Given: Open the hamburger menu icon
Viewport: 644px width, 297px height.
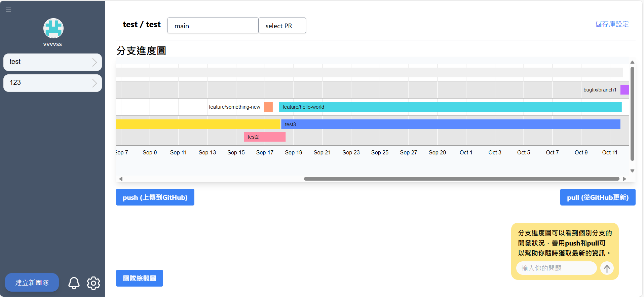Looking at the screenshot, I should [8, 9].
